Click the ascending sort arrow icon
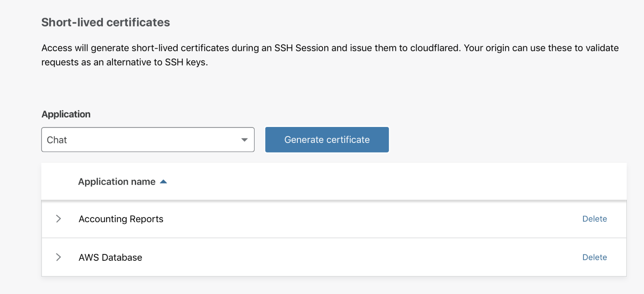 (x=164, y=182)
